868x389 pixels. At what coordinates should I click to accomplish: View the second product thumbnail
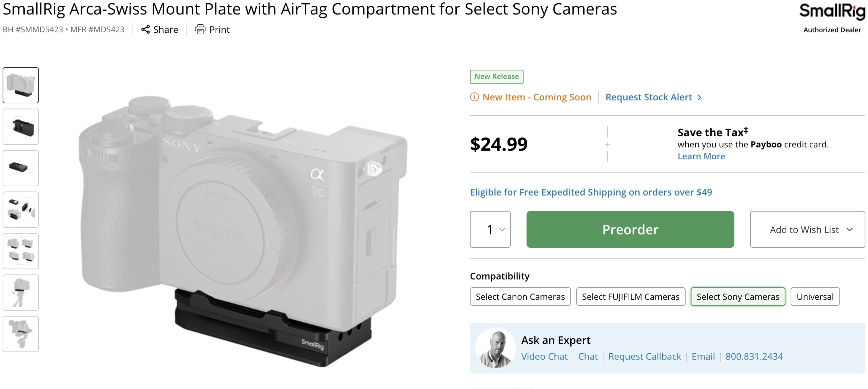[x=21, y=127]
